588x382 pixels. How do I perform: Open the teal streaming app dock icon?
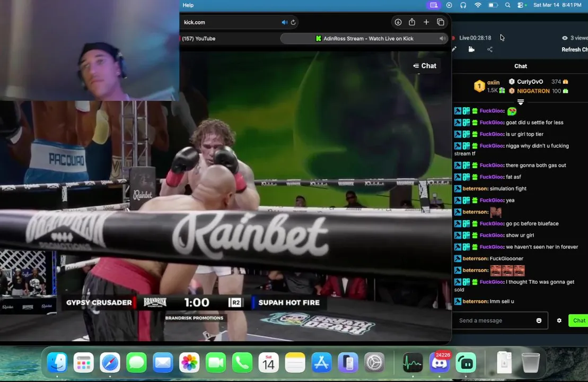466,363
